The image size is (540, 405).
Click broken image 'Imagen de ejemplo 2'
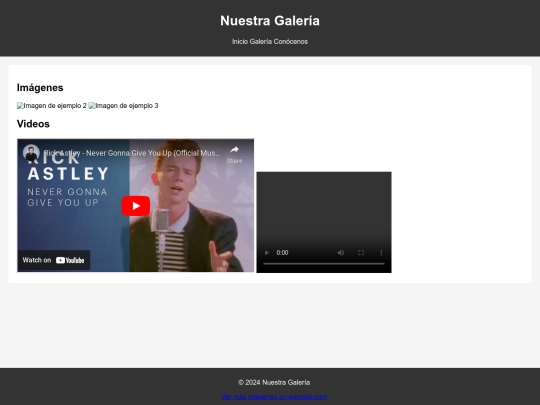52,106
